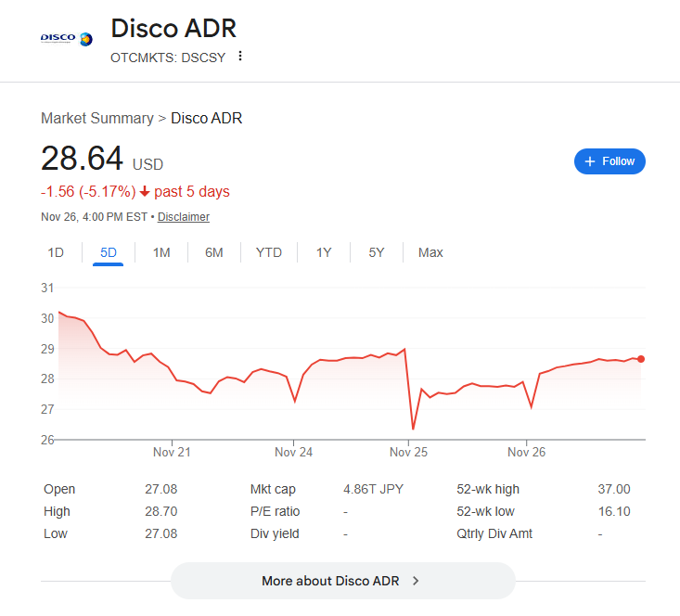Image resolution: width=680 pixels, height=616 pixels.
Task: Switch chart to 1Y range
Action: pyautogui.click(x=324, y=252)
